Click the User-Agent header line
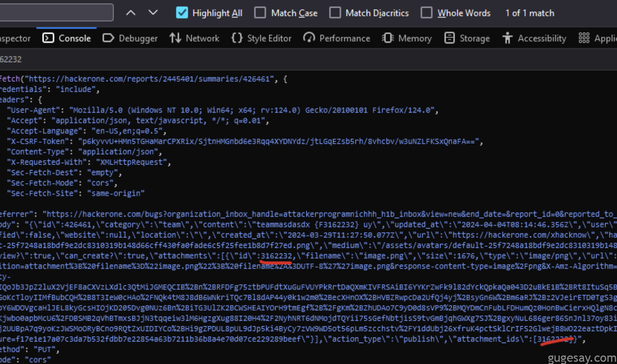The image size is (617, 364). (222, 110)
